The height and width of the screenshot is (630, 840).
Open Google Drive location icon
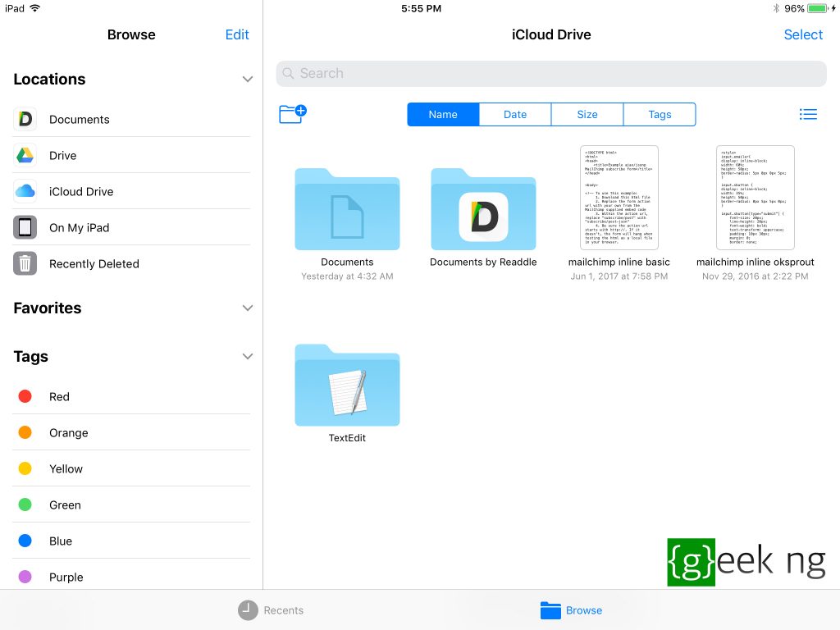tap(25, 155)
